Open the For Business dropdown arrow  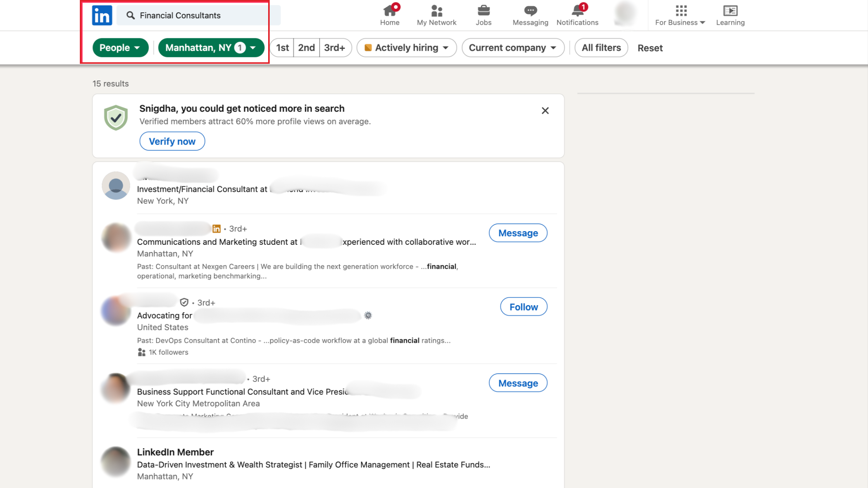(703, 23)
